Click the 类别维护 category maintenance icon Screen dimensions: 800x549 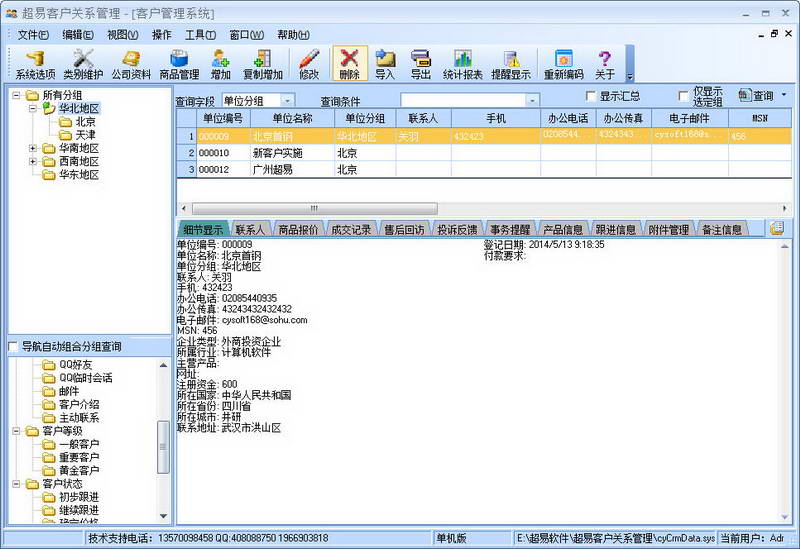83,63
